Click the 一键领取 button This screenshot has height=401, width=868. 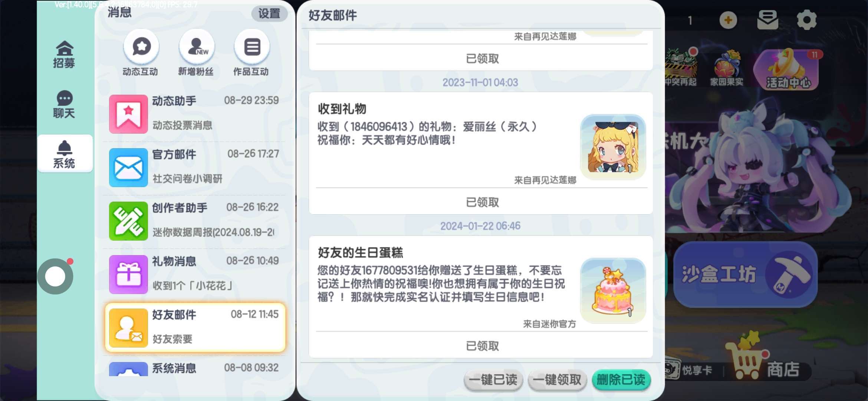(557, 380)
